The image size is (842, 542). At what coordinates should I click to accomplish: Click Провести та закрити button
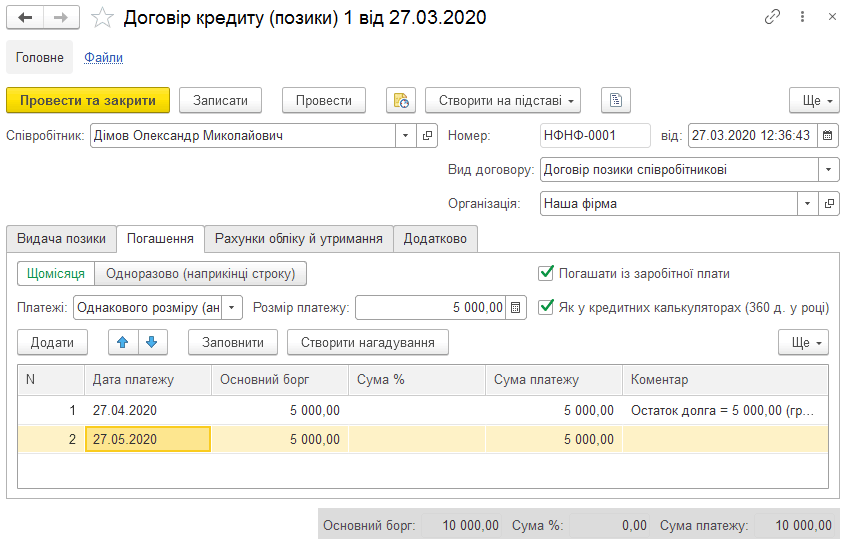[x=88, y=100]
